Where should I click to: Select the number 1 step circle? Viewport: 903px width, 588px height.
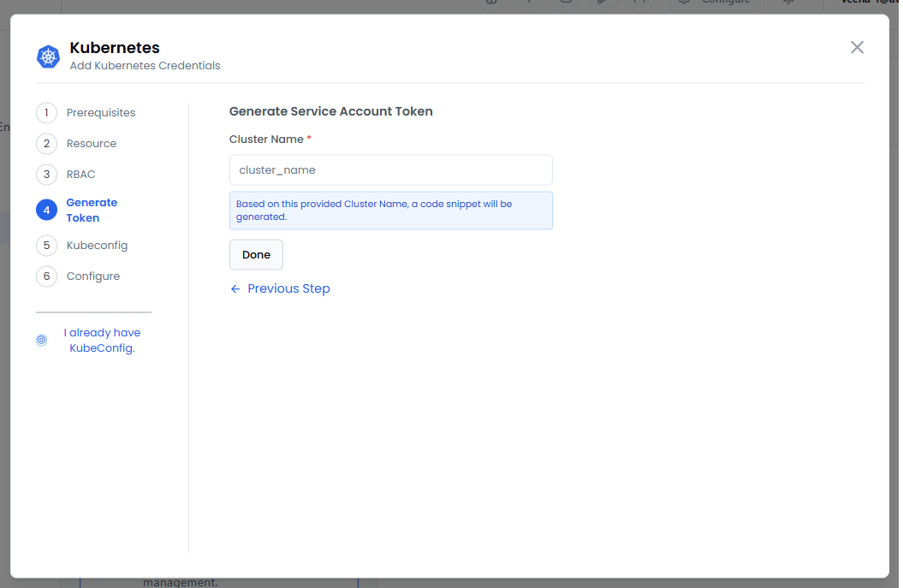pos(46,113)
